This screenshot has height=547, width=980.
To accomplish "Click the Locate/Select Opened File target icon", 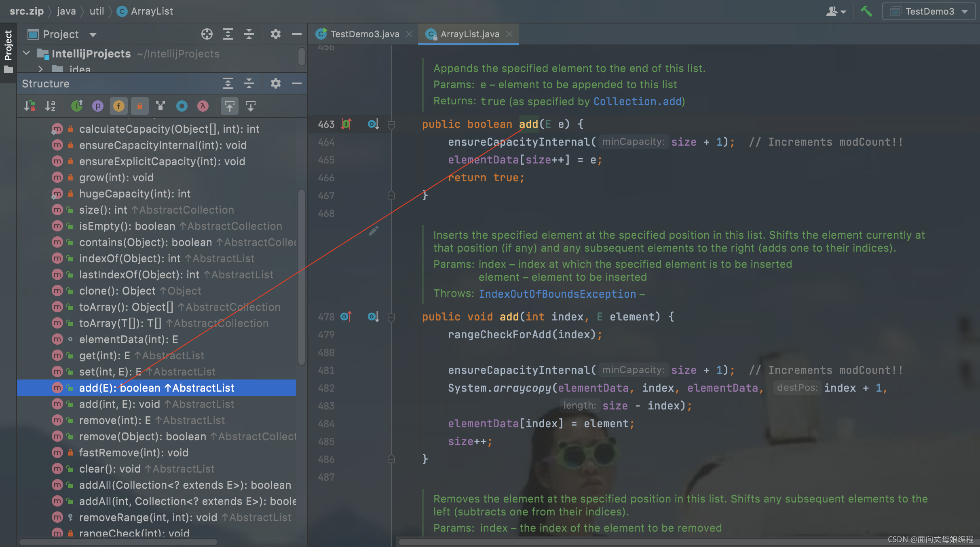I will tap(207, 34).
